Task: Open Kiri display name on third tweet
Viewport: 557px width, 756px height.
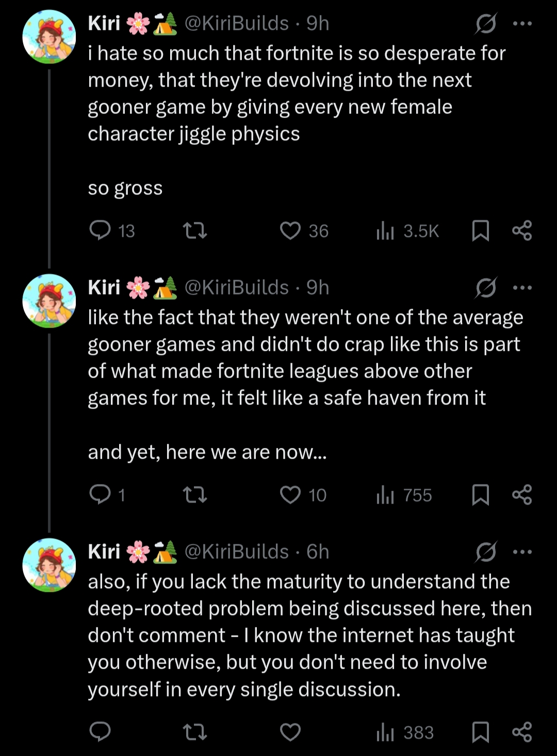Action: (x=104, y=552)
